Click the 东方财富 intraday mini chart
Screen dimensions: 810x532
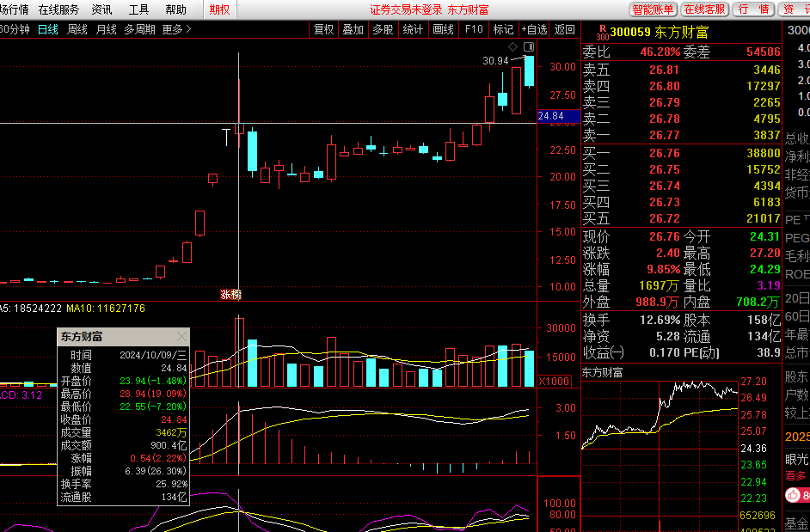pyautogui.click(x=660, y=455)
